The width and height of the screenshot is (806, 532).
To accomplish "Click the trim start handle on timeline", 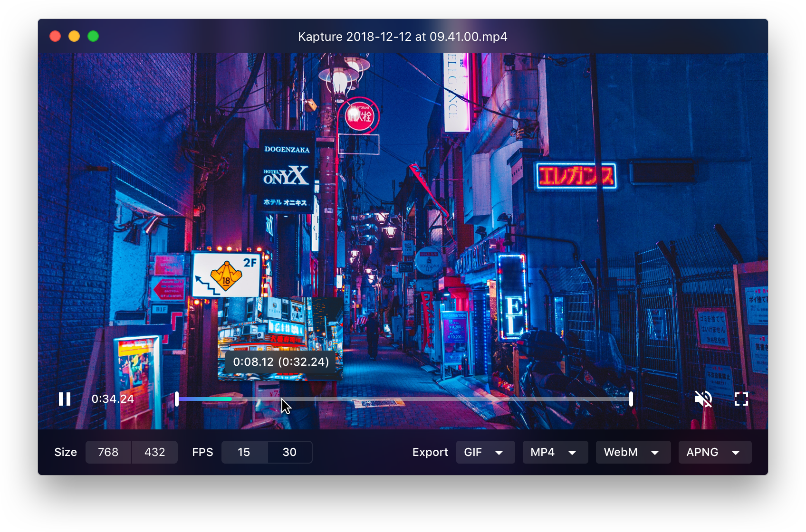I will [177, 399].
